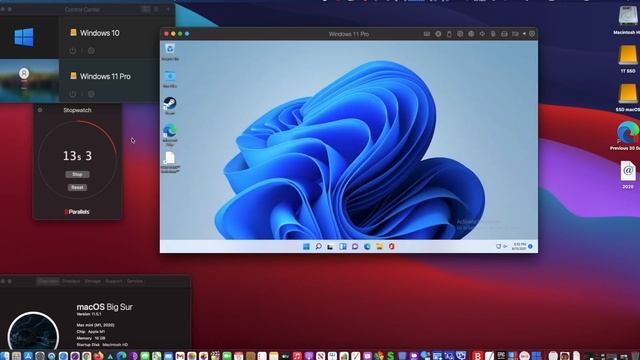Click the Parallels logo in Stopwatch window
This screenshot has height=360, width=640.
click(x=77, y=212)
